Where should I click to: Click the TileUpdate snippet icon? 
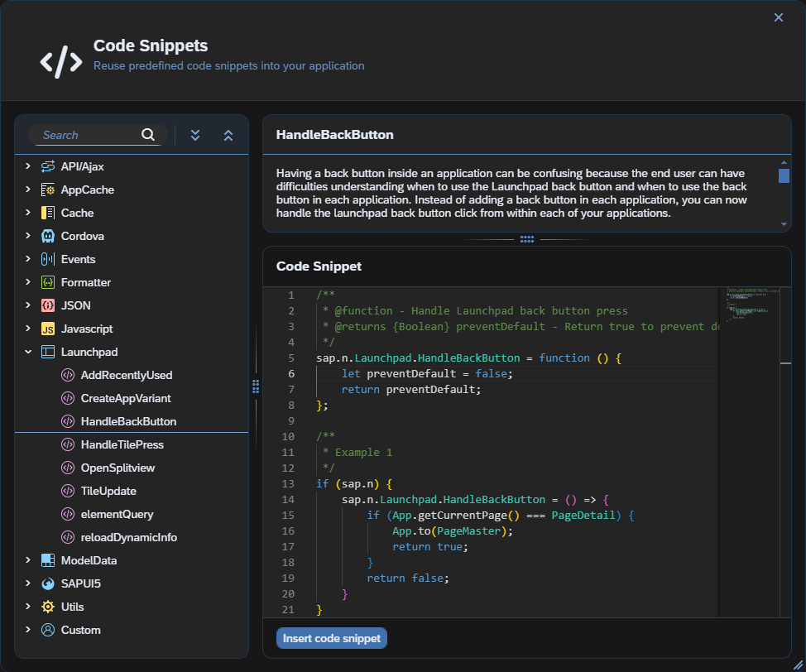tap(68, 491)
